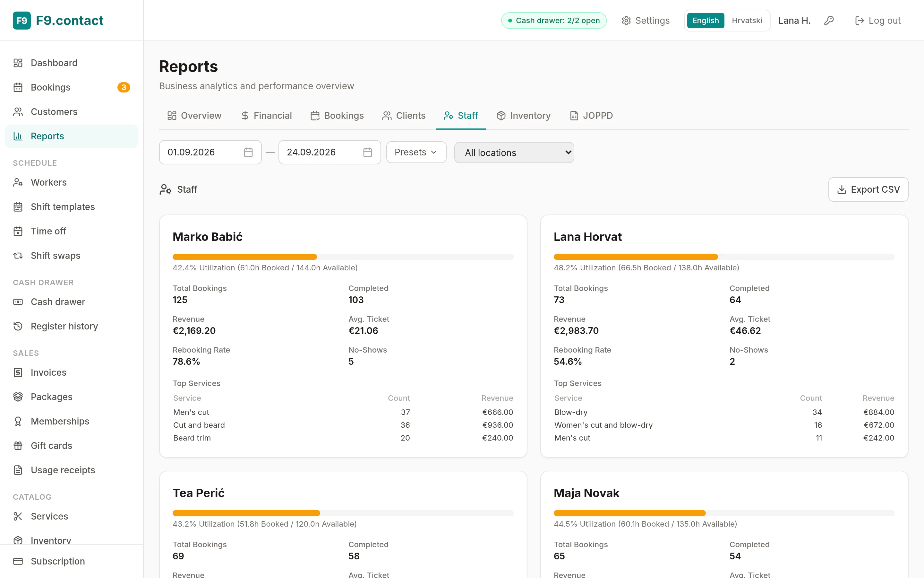Click Cash drawer 2/2 open status
924x578 pixels.
[554, 21]
